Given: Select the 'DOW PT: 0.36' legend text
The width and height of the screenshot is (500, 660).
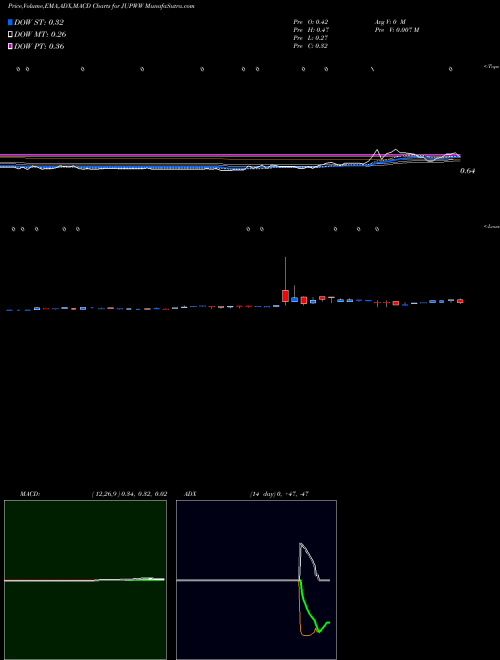Looking at the screenshot, I should (40, 46).
